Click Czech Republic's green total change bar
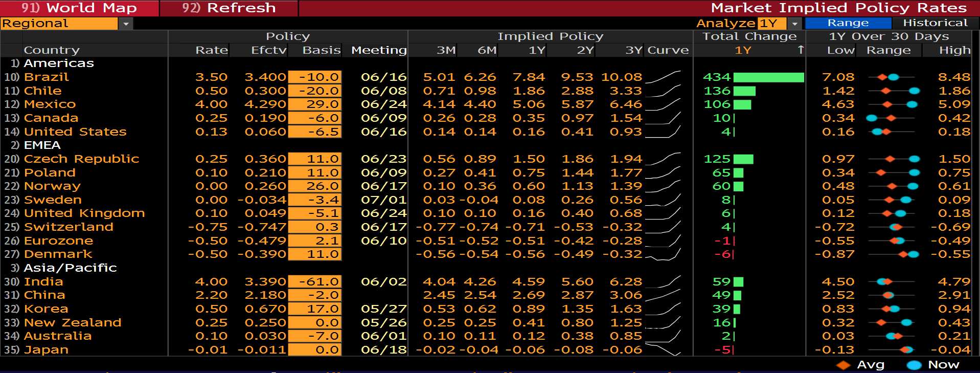Image resolution: width=980 pixels, height=373 pixels. (x=743, y=159)
